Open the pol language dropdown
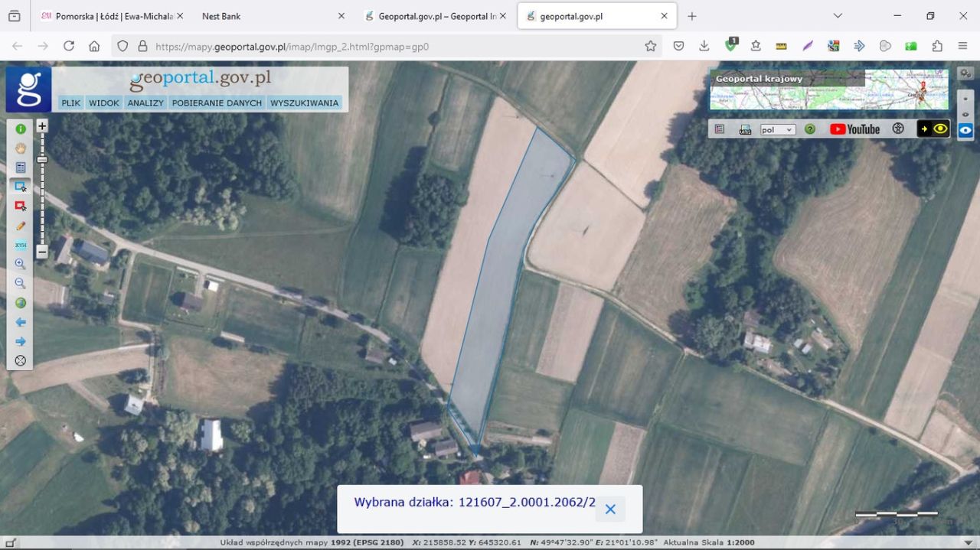 [777, 129]
